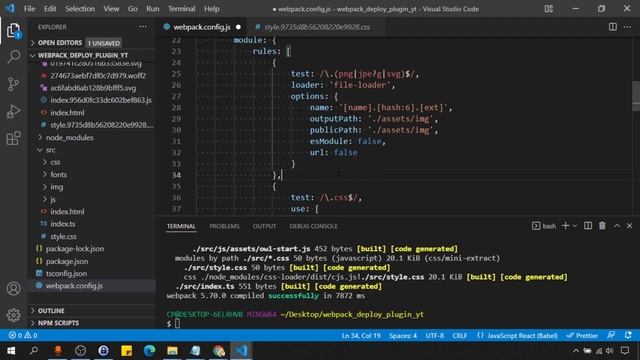Collapse the src folder

tap(51, 150)
